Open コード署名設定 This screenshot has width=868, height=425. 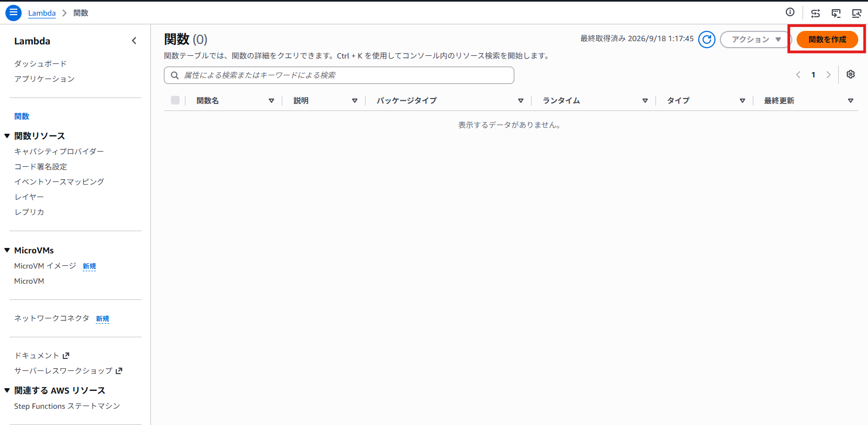click(x=41, y=167)
